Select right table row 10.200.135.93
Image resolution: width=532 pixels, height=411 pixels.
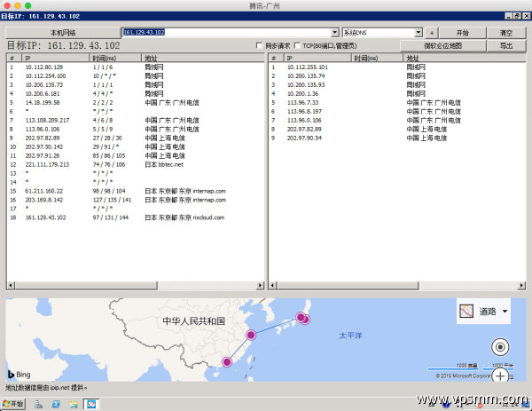tap(397, 85)
